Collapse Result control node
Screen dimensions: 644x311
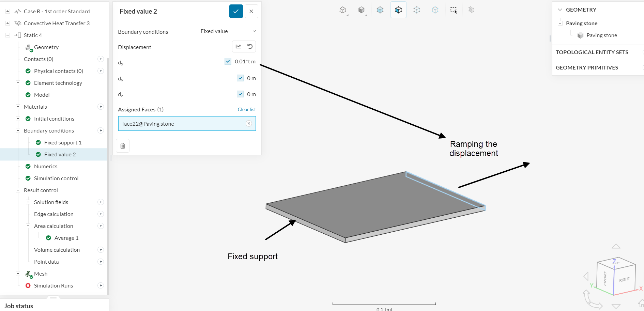(18, 190)
